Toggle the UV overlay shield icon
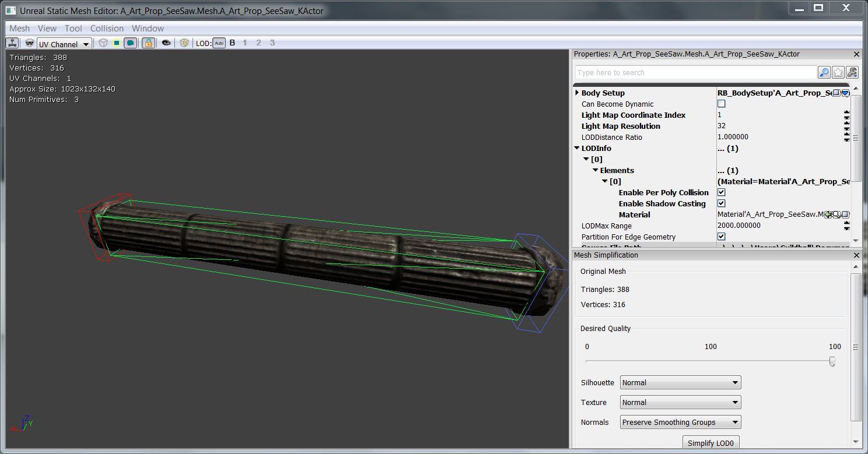 (x=29, y=43)
